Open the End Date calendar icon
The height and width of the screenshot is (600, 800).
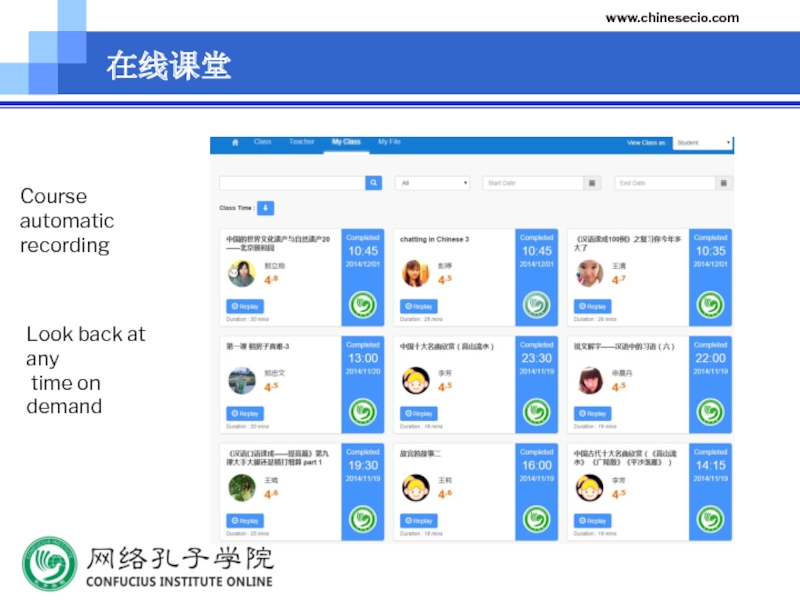point(725,183)
